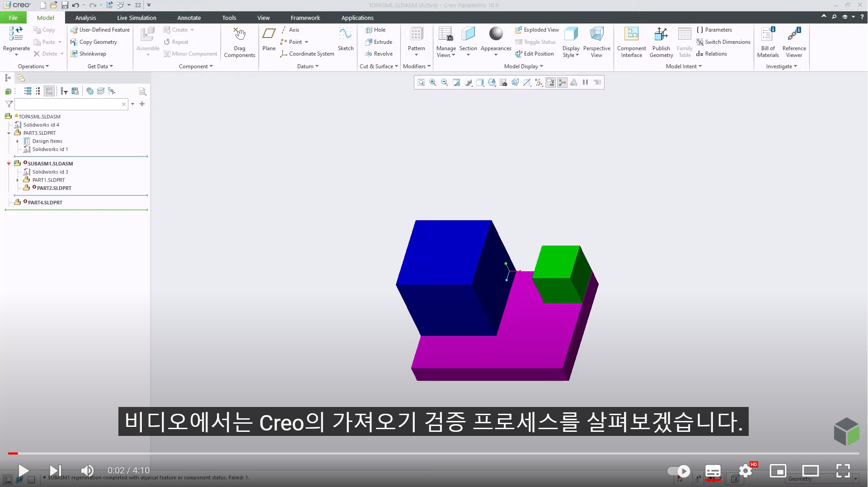The image size is (868, 487).
Task: Click Switch Dimensions
Action: (x=723, y=42)
